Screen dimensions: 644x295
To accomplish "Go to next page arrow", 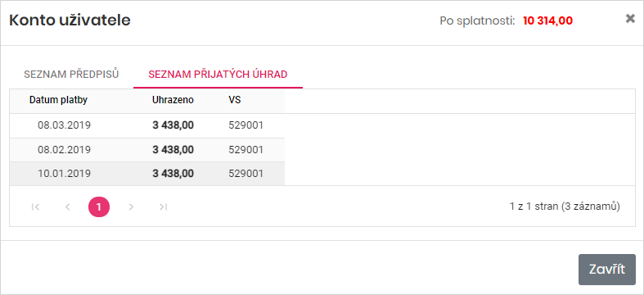I will 131,207.
